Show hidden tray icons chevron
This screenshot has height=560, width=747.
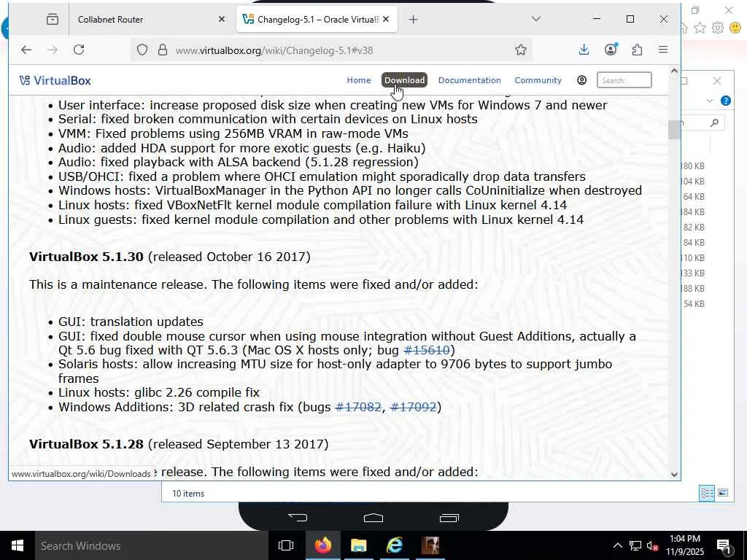tap(617, 545)
